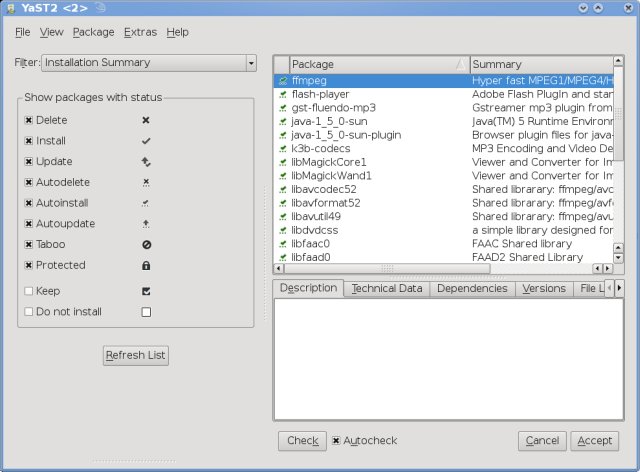Click status icon beside java-1_5_0-sun
This screenshot has height=472, width=640.
282,122
